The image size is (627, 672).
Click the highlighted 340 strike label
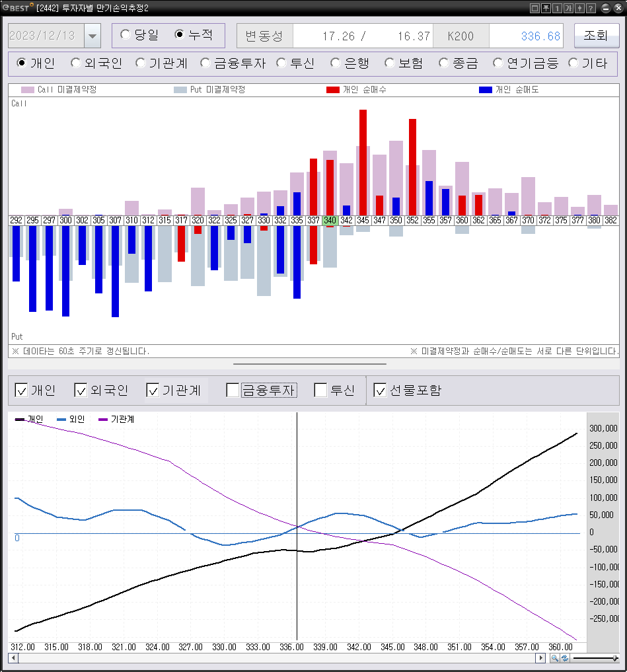(330, 220)
